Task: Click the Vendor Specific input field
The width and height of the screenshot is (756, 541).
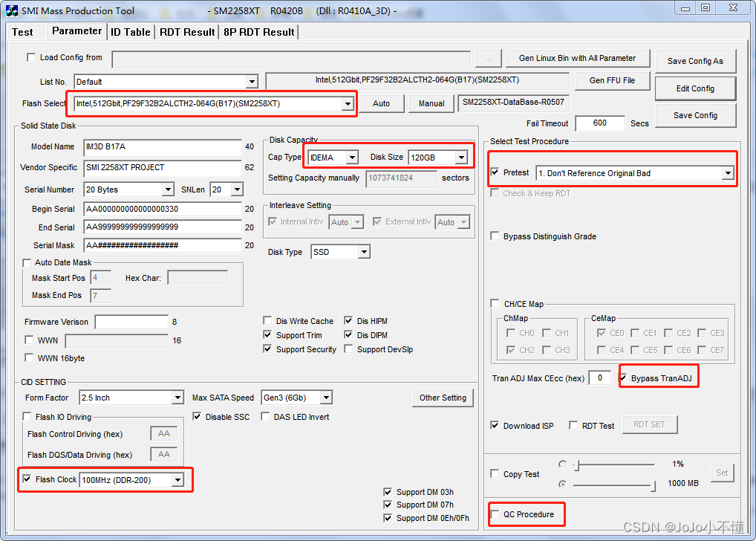Action: point(163,167)
